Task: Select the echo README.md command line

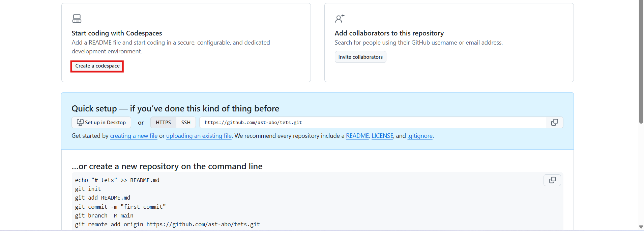Action: tap(117, 180)
